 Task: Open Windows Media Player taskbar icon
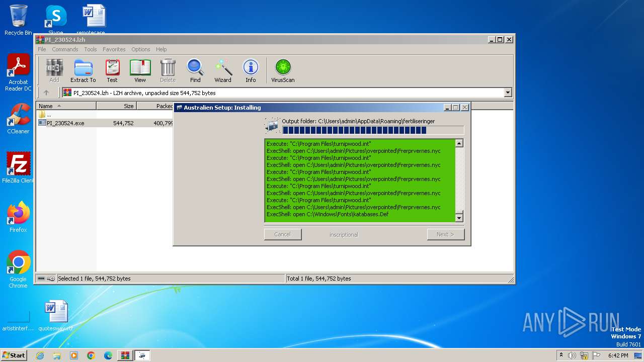74,355
